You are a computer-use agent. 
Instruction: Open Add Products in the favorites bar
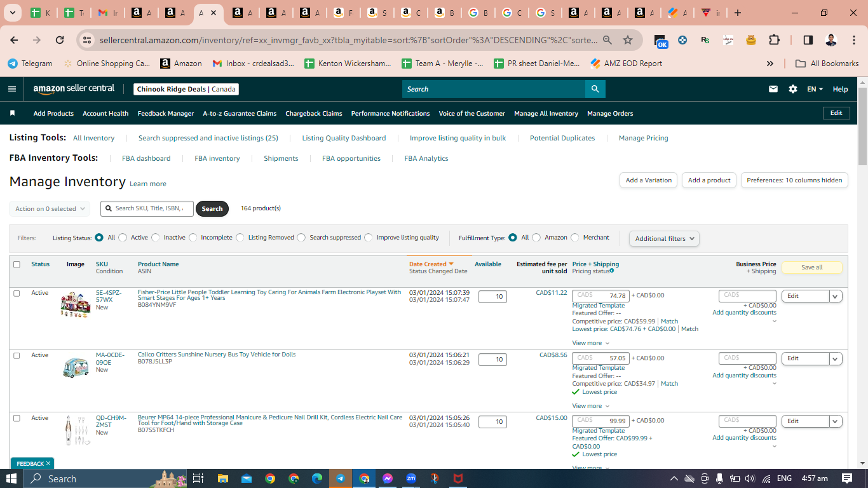53,113
